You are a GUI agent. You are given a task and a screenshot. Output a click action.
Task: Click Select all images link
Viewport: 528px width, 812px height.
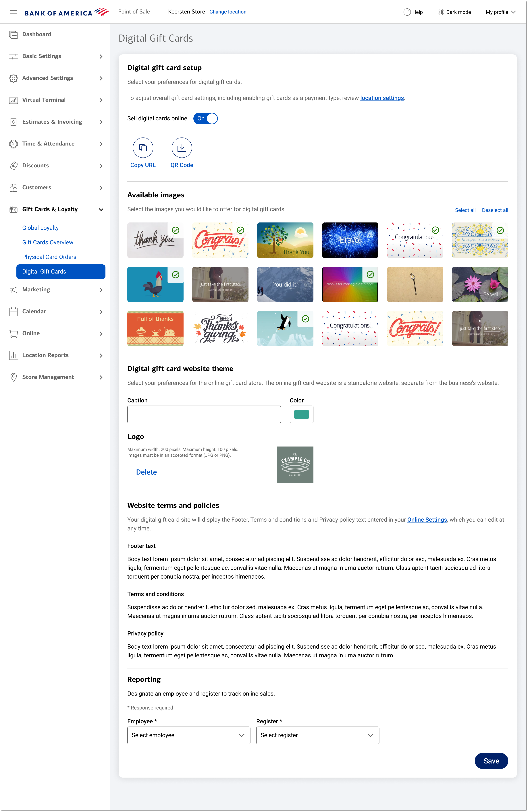pyautogui.click(x=465, y=210)
